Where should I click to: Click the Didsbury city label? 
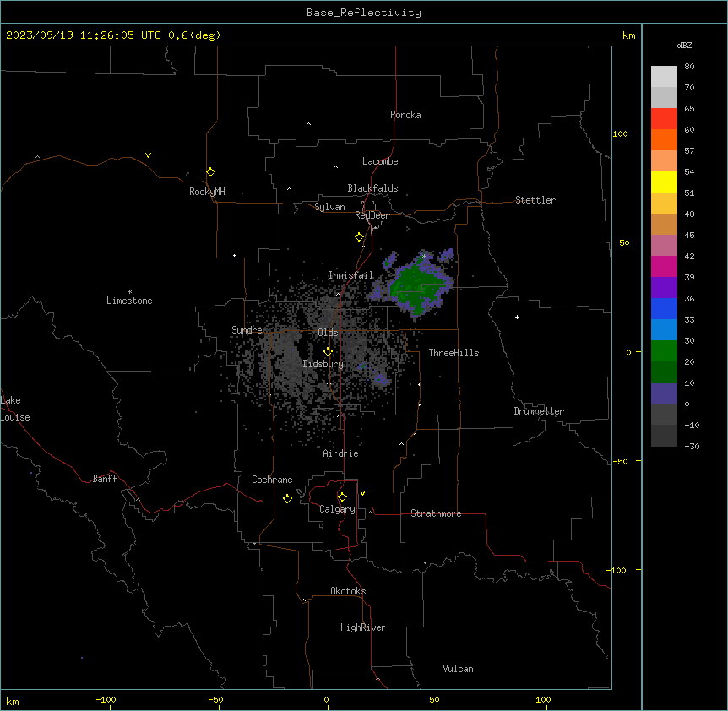coord(323,364)
